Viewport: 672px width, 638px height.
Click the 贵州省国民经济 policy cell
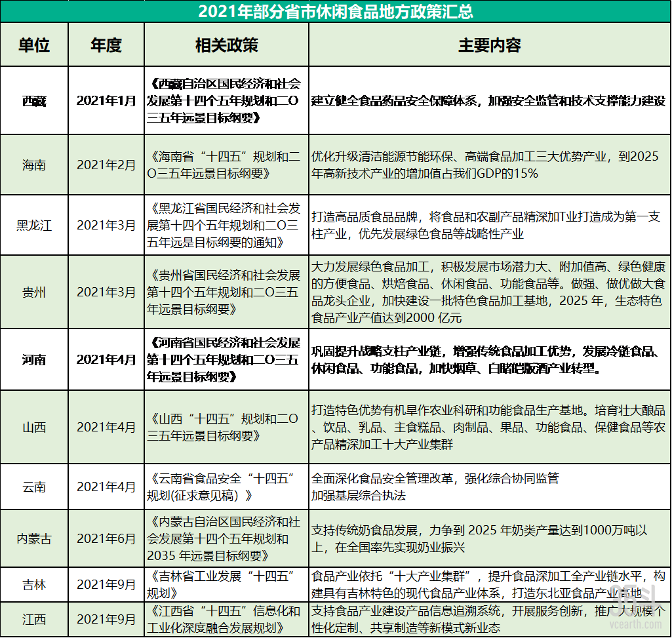click(x=226, y=292)
